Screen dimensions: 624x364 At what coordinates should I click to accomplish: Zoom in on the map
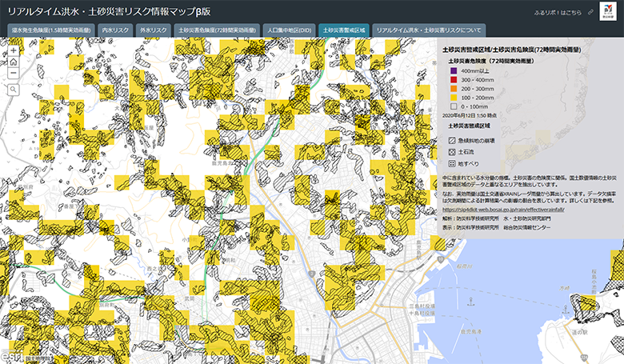click(x=14, y=50)
